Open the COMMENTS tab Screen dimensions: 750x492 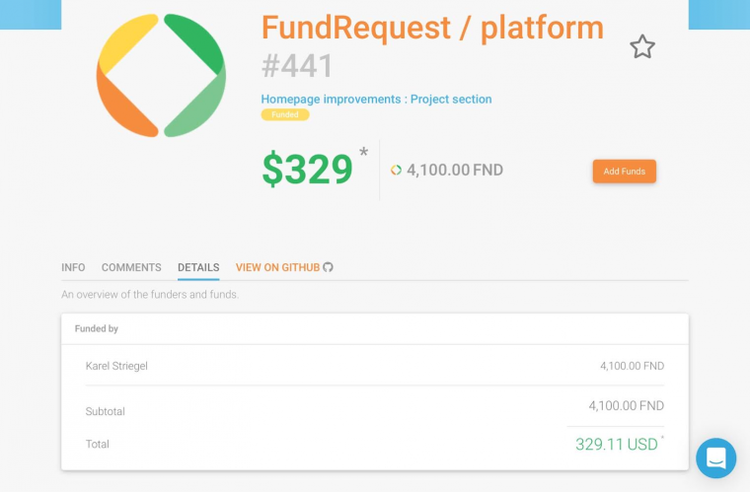pos(131,268)
